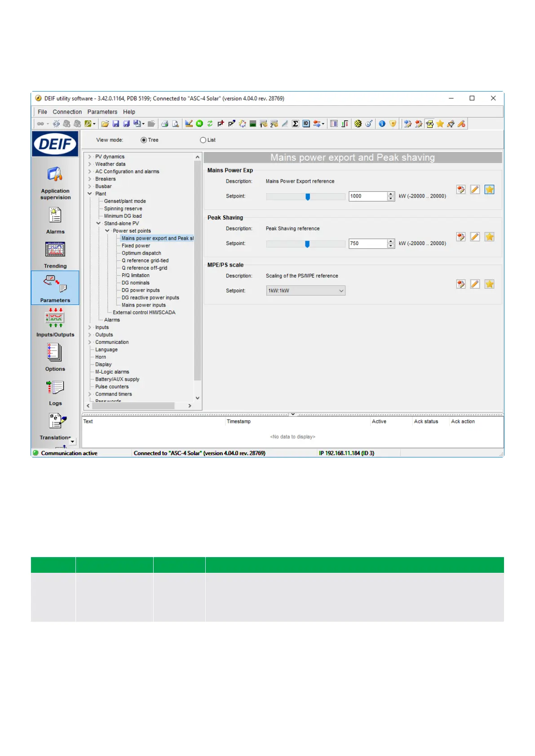Expand AC Configuration and alarms node

[x=89, y=171]
